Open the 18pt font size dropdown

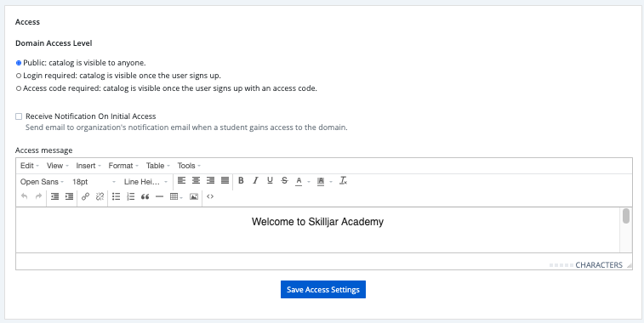point(94,181)
